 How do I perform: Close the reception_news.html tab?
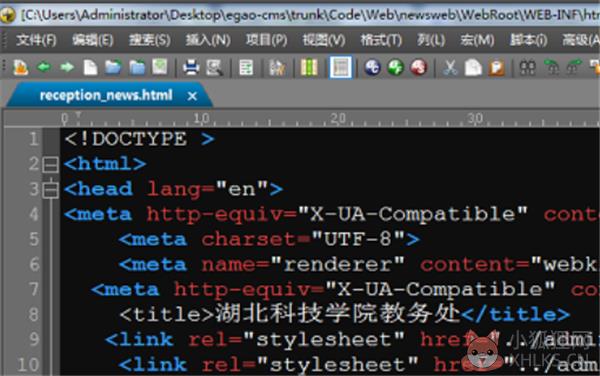pos(192,96)
